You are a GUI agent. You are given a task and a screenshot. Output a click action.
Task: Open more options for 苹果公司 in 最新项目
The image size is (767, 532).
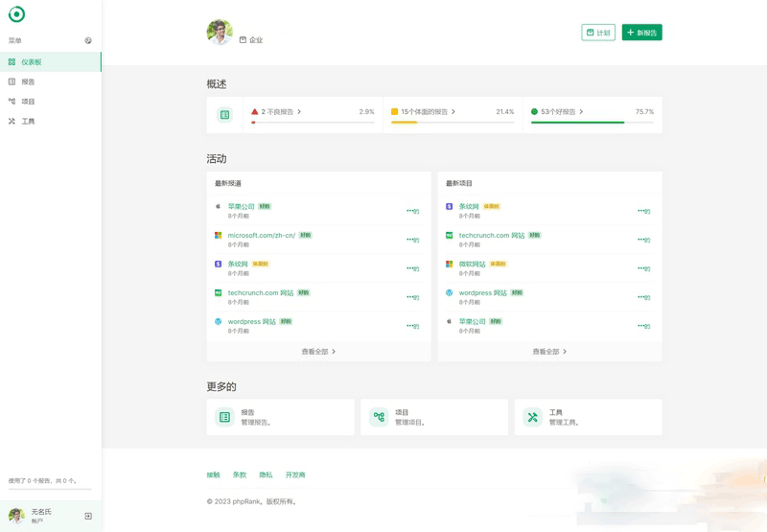[x=643, y=326]
